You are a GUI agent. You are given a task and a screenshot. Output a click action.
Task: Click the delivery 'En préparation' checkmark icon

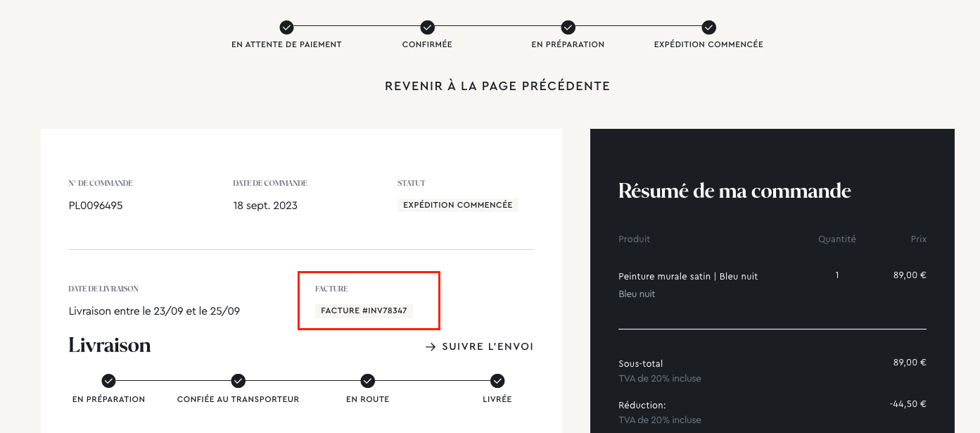(108, 381)
